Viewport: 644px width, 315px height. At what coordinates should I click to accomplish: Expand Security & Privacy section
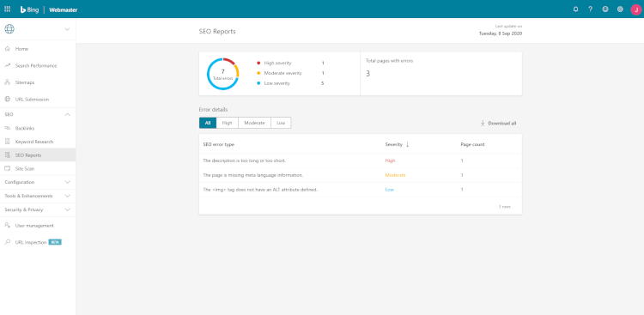pos(38,209)
